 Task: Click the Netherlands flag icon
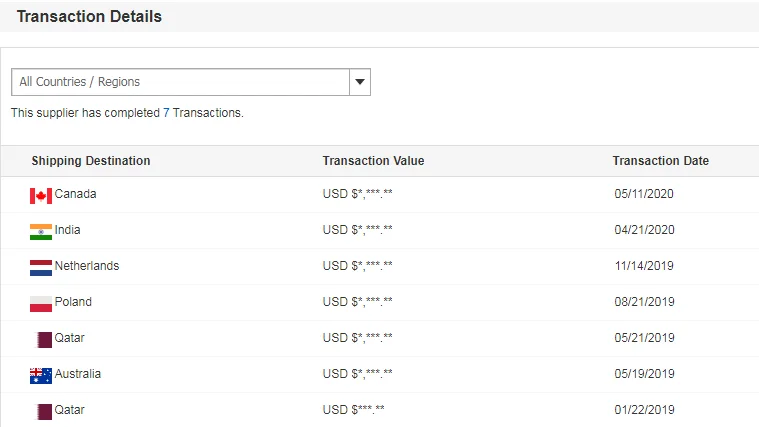[41, 268]
